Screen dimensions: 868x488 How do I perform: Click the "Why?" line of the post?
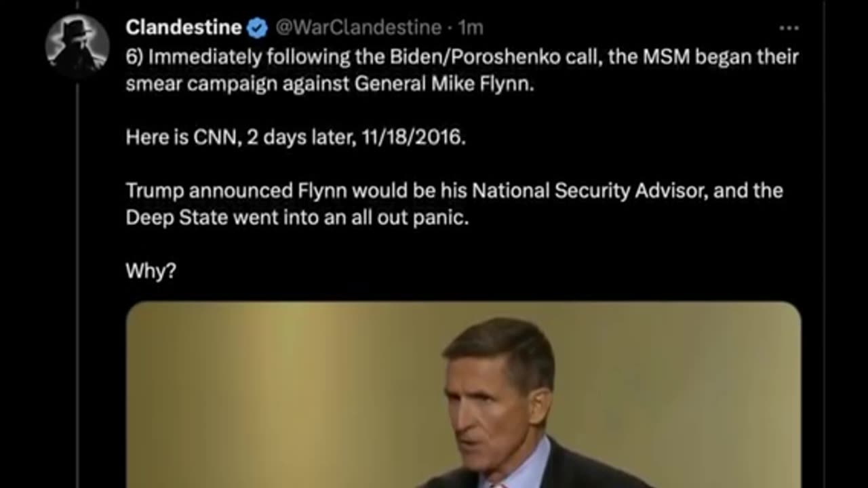click(151, 271)
